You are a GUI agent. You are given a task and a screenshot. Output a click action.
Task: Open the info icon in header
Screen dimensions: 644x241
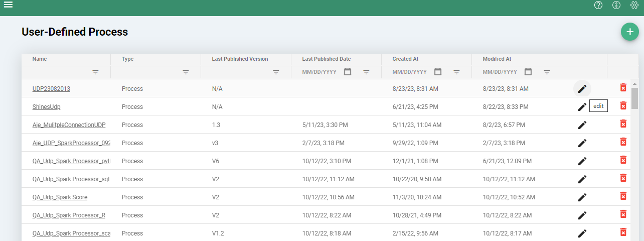(x=616, y=6)
